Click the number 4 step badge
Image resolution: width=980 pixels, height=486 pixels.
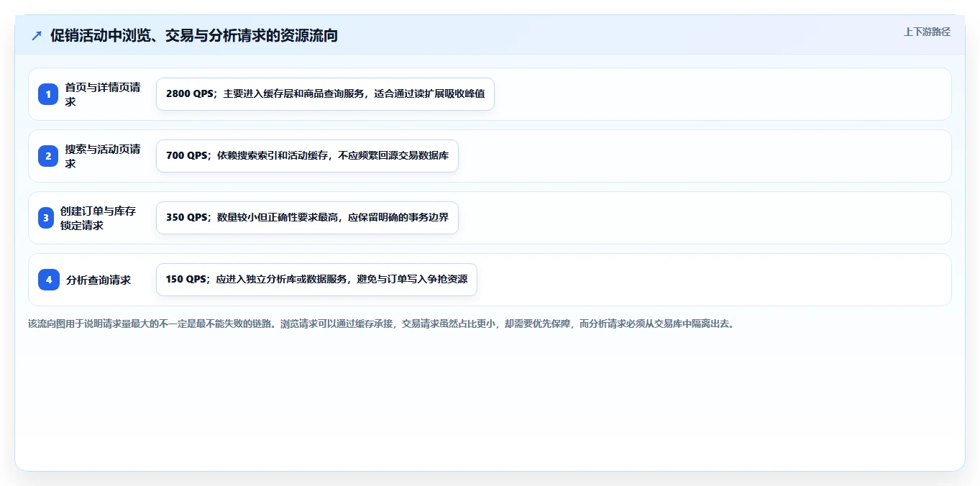49,280
